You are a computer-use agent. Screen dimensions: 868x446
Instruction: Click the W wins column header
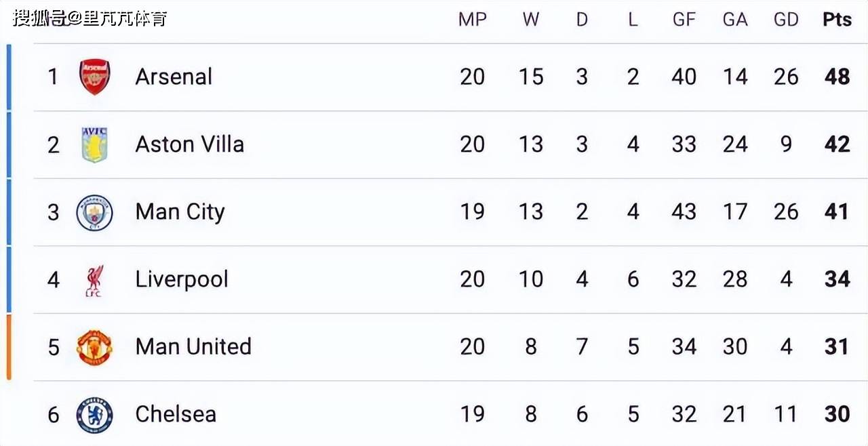(531, 20)
